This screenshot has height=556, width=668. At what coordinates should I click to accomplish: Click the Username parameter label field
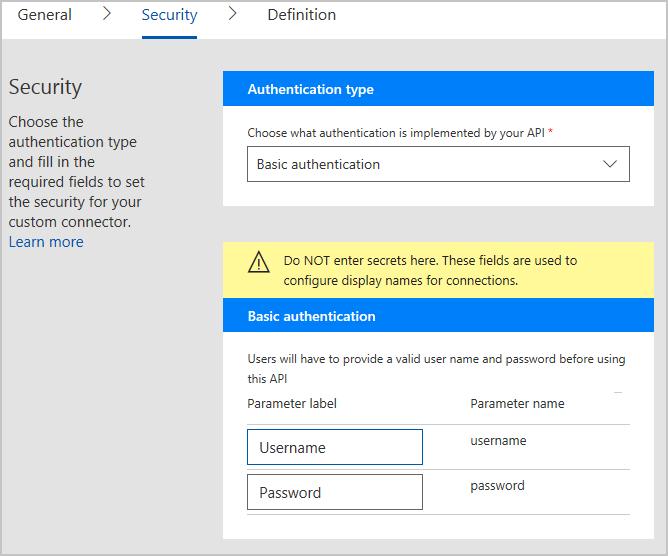coord(335,447)
